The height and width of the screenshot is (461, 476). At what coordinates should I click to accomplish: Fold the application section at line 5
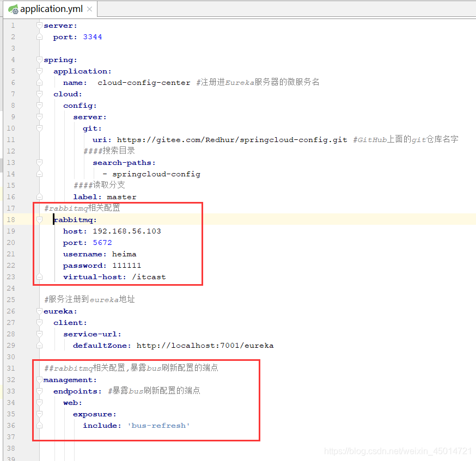click(x=39, y=71)
